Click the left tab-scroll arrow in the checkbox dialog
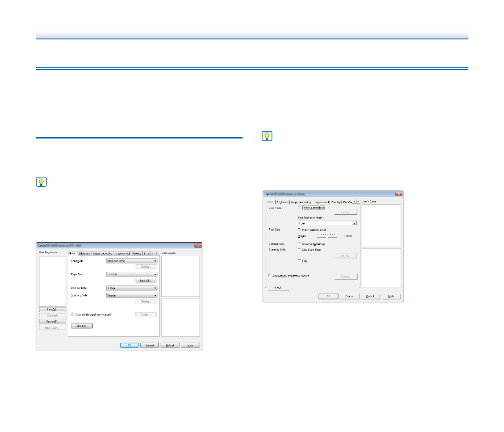 [354, 202]
